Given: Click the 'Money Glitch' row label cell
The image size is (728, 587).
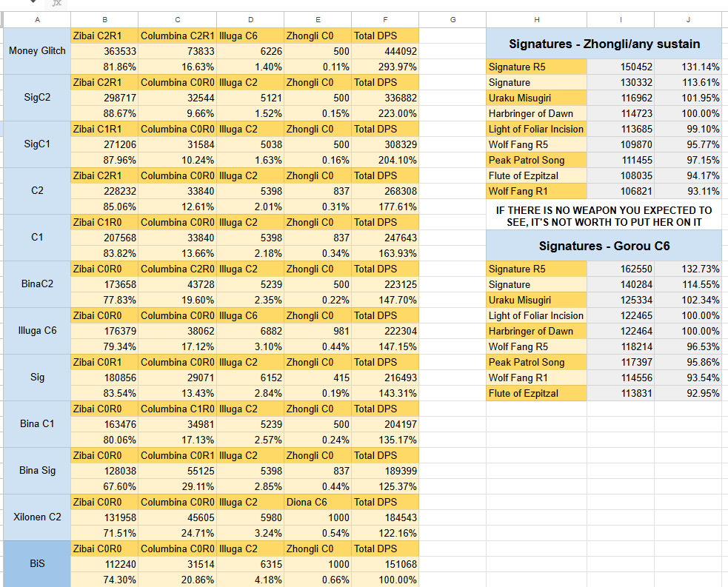Looking at the screenshot, I should click(x=37, y=51).
